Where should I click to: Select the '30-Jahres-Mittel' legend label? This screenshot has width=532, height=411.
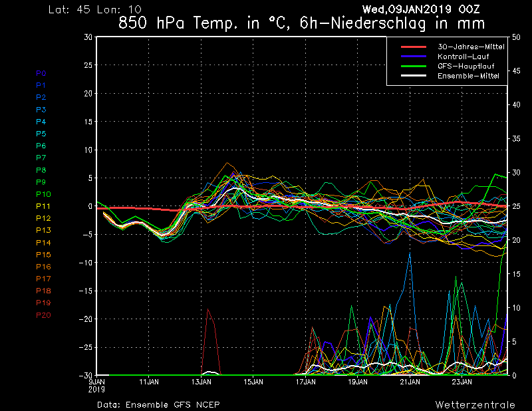tap(471, 47)
